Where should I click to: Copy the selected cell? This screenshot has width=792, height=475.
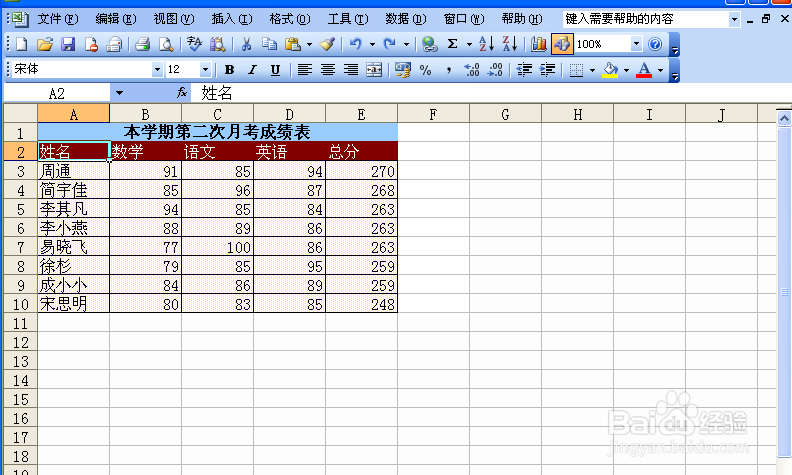(x=269, y=44)
